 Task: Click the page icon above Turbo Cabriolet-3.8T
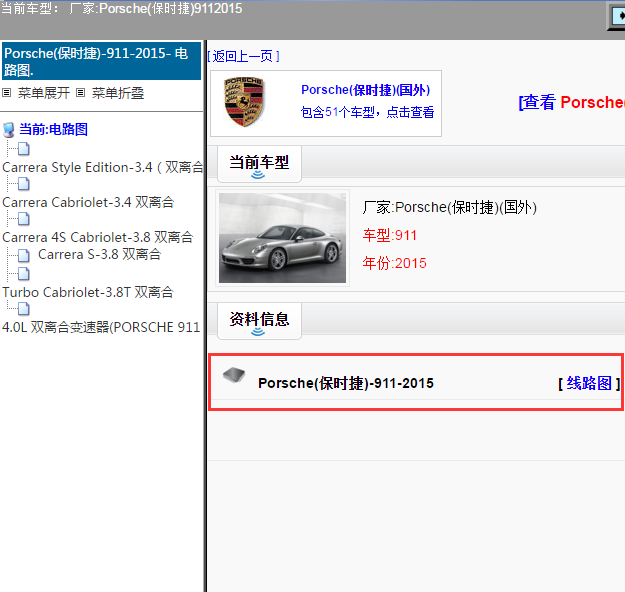pos(24,273)
